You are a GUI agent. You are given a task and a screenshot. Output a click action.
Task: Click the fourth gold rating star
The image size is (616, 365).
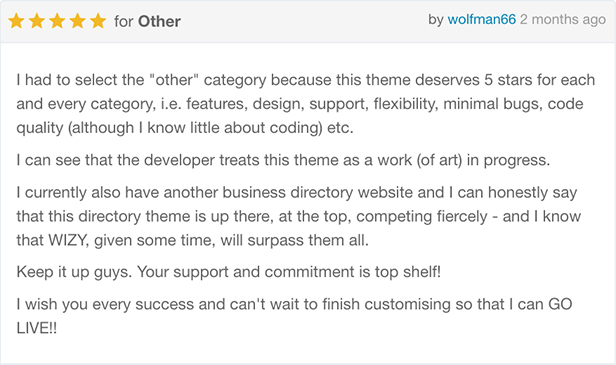point(78,21)
